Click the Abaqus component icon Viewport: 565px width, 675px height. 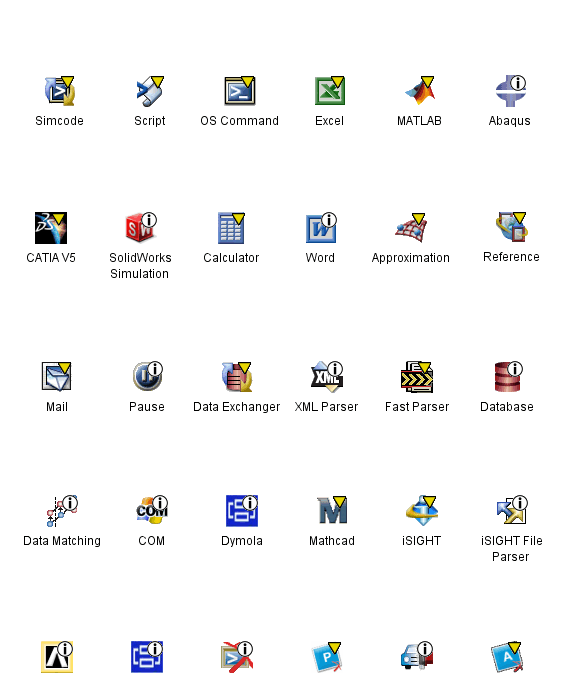coord(510,91)
